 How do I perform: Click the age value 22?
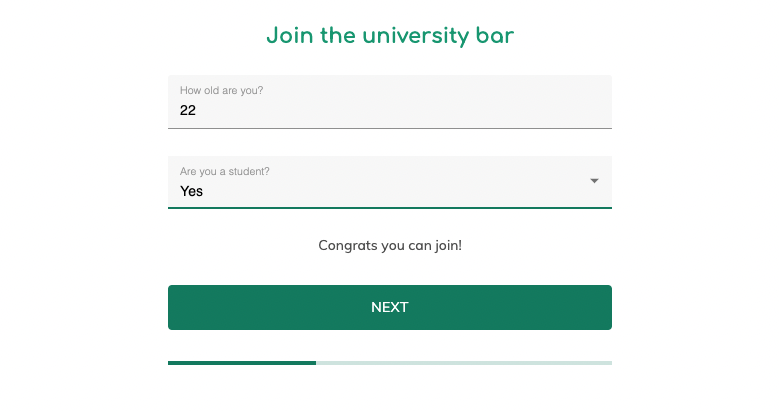188,110
